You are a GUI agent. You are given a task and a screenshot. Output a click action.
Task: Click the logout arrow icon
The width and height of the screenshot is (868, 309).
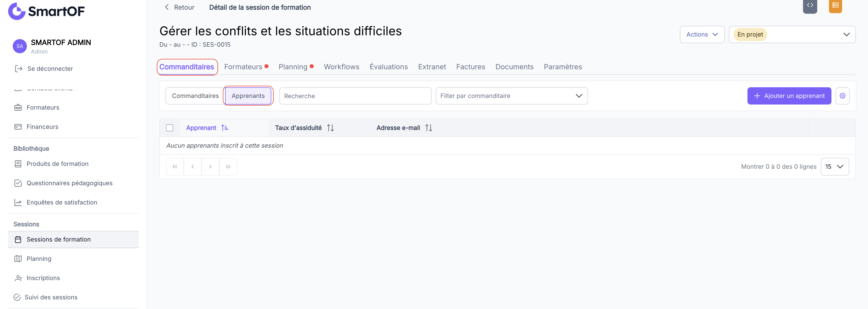19,69
